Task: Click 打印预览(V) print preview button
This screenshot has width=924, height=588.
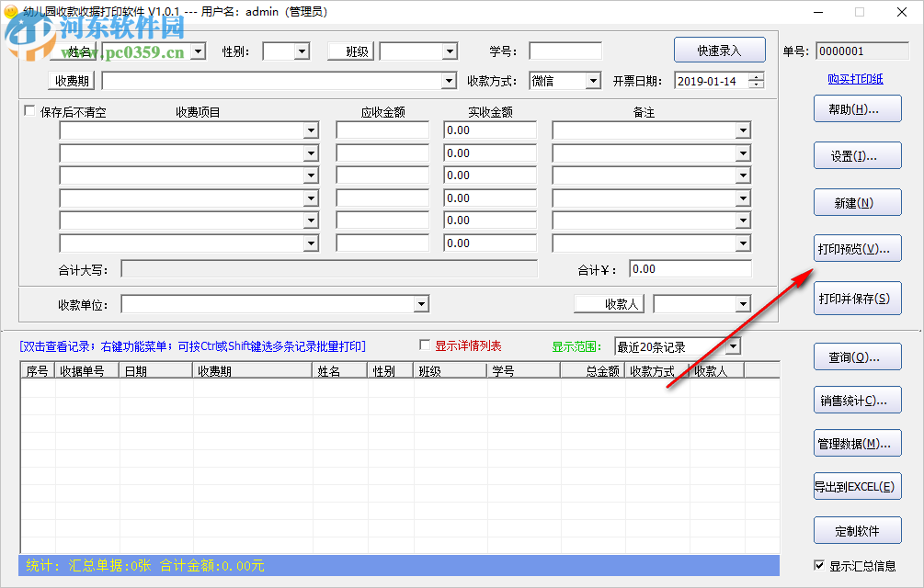Action: pos(858,248)
